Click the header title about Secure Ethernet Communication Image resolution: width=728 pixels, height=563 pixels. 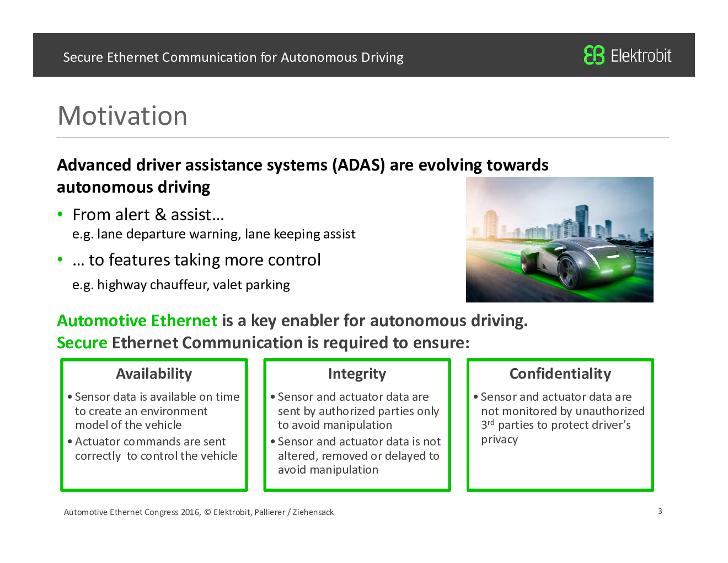(233, 57)
